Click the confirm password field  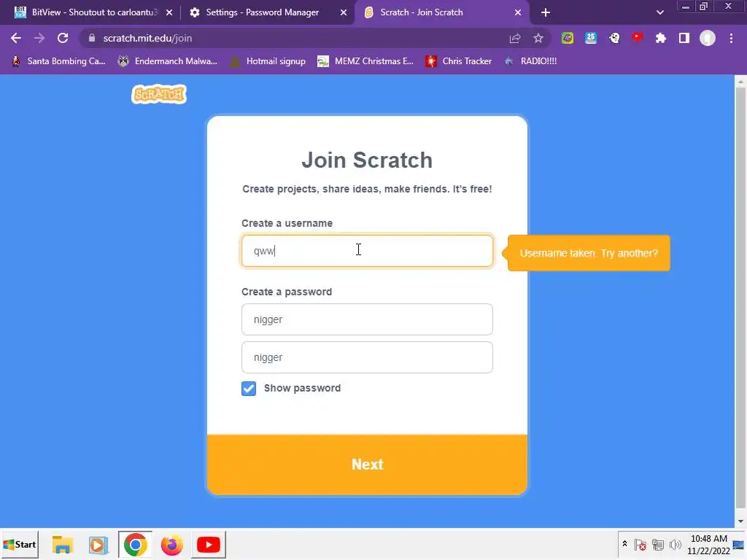click(367, 357)
